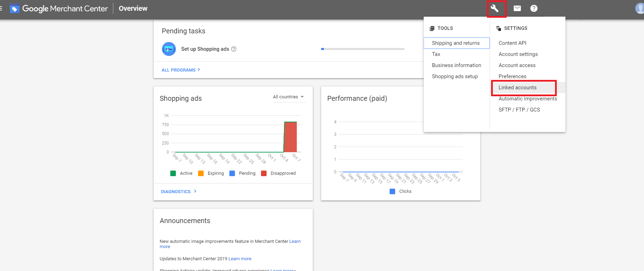Open Business information menu entry
Viewport: 644px width, 271px height.
[x=456, y=65]
